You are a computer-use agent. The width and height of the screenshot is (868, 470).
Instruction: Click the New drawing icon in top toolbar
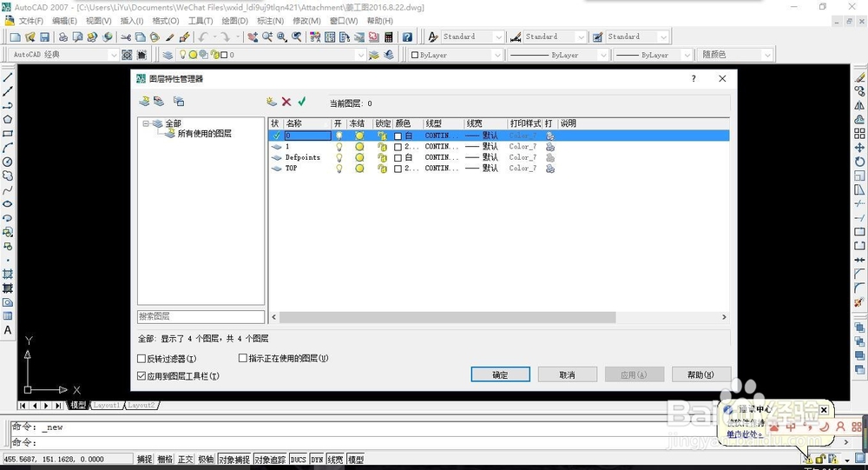tap(16, 37)
